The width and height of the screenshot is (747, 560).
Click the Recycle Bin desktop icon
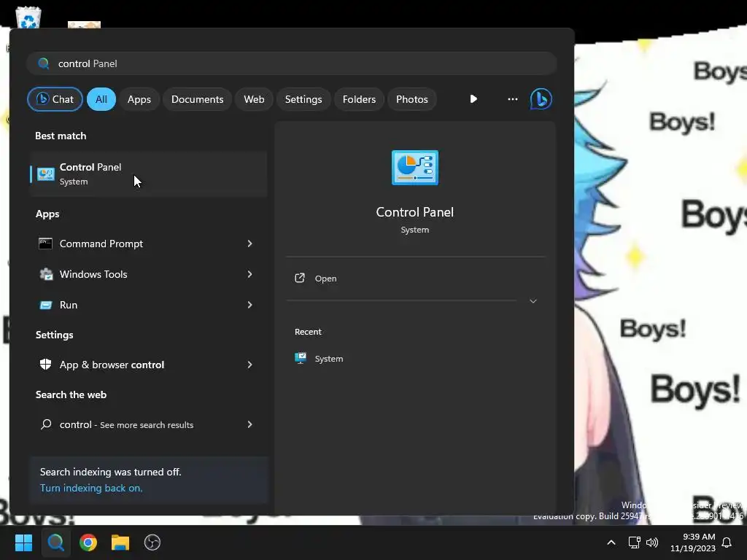coord(28,17)
